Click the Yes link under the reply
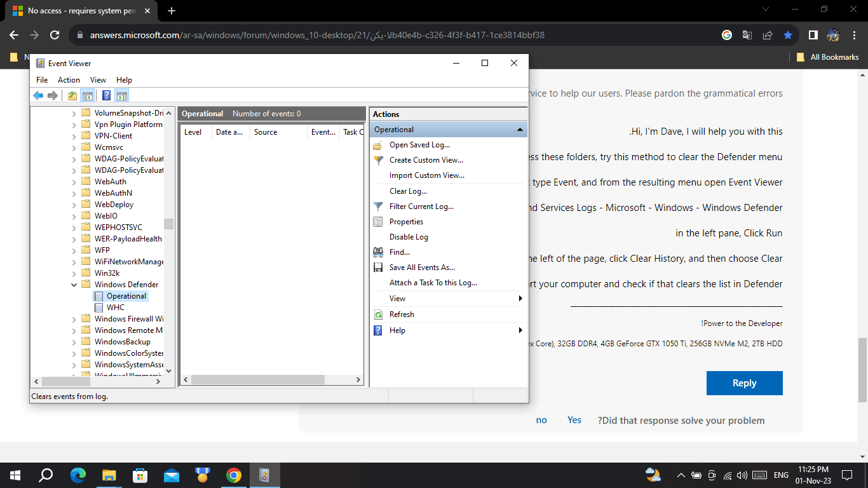Image resolution: width=868 pixels, height=488 pixels. click(x=574, y=420)
